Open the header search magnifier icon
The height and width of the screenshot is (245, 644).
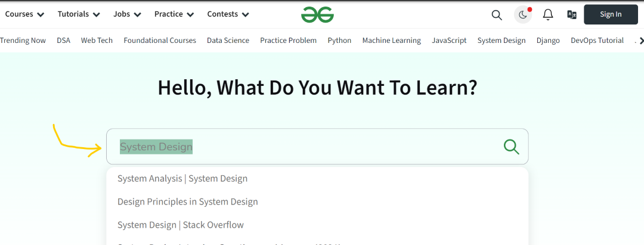[497, 15]
